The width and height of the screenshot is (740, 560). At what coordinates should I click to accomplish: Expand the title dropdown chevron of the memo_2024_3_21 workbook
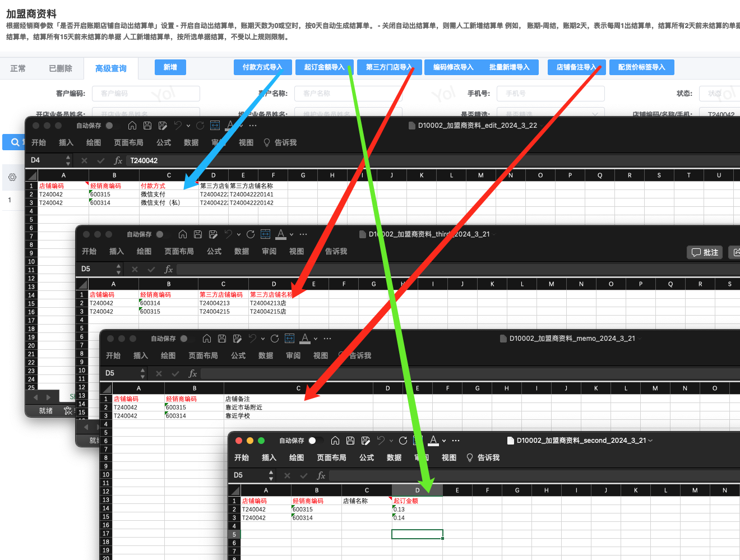pyautogui.click(x=640, y=339)
